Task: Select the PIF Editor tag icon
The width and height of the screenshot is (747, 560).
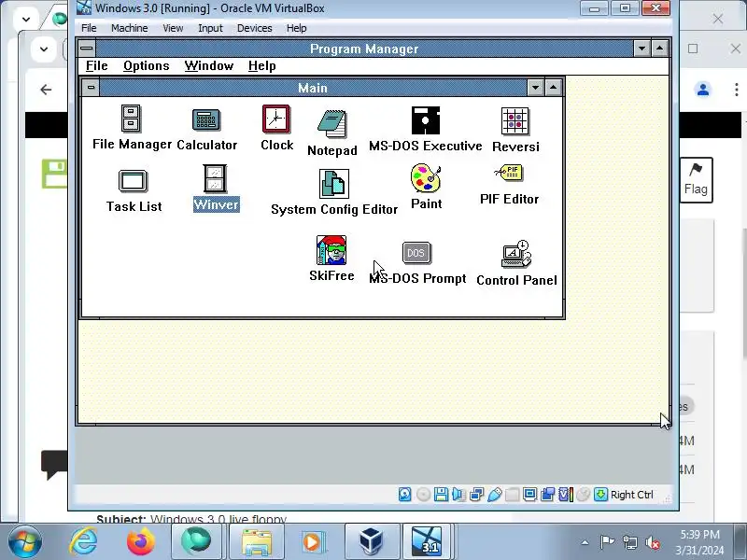Action: point(509,173)
